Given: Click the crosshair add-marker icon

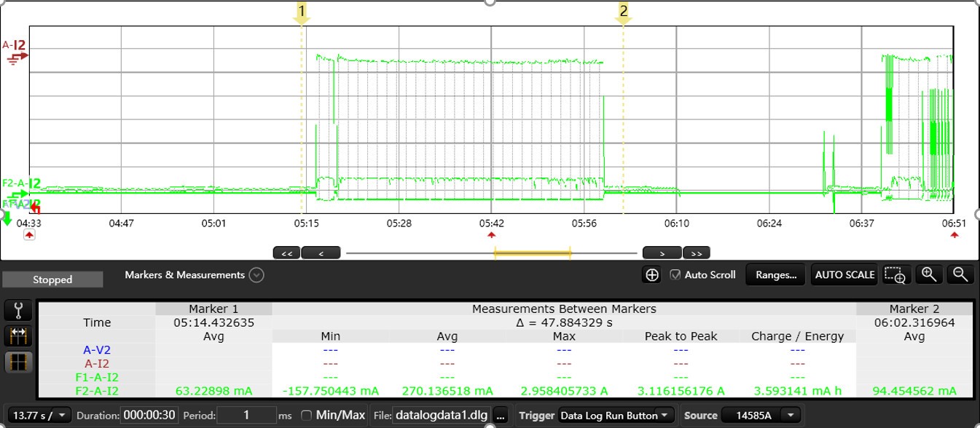Looking at the screenshot, I should 652,275.
